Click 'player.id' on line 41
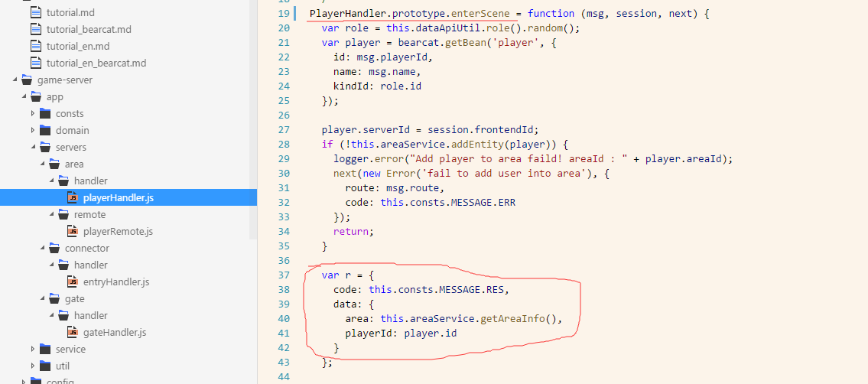The image size is (868, 384). click(430, 333)
